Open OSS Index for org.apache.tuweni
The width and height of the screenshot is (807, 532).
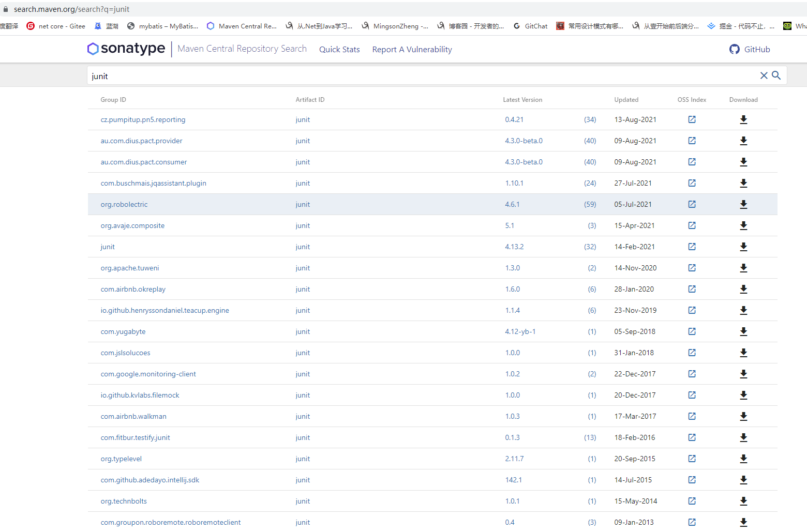click(692, 268)
